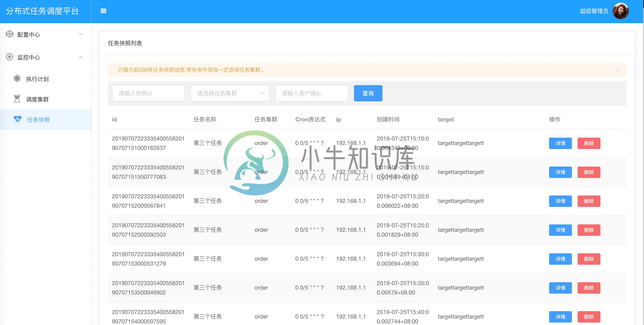Image resolution: width=644 pixels, height=325 pixels.
Task: Select 任务快照 menu item
Action: (45, 120)
